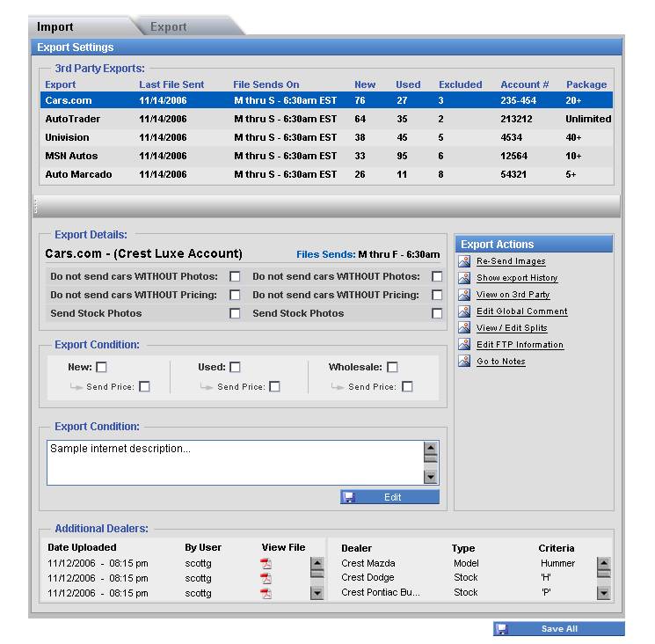
Task: Click the splitter grip below exports table
Action: click(36, 206)
